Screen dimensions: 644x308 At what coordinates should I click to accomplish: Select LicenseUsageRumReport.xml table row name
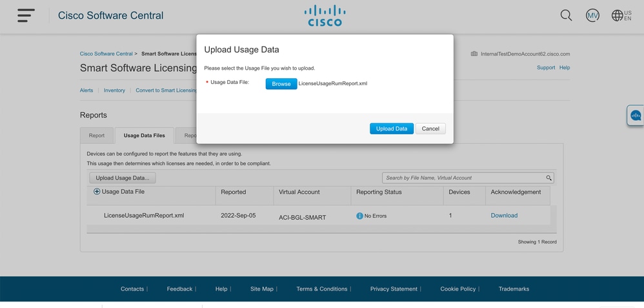pyautogui.click(x=144, y=216)
